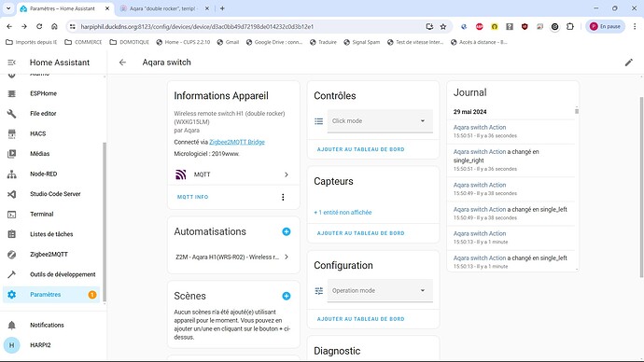644x362 pixels.
Task: Open Outils de développement in sidebar
Action: click(52, 274)
